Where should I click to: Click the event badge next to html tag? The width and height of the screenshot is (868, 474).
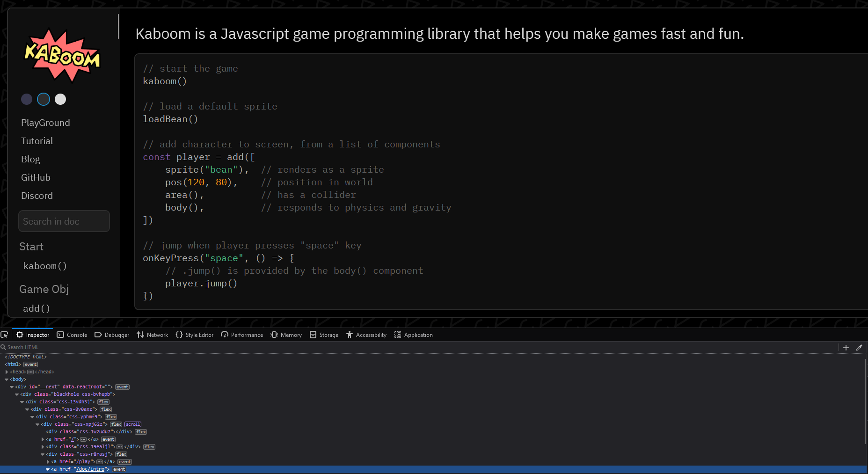coord(31,365)
